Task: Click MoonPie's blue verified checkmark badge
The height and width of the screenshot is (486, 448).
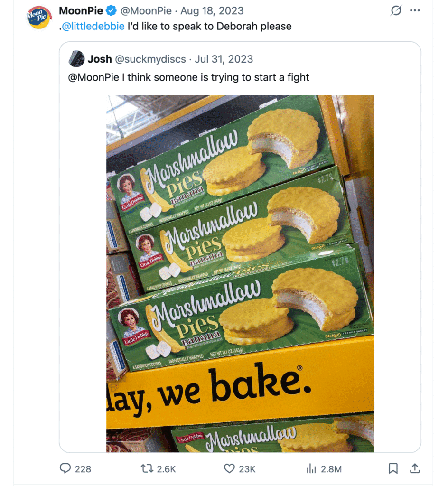Action: pyautogui.click(x=112, y=10)
